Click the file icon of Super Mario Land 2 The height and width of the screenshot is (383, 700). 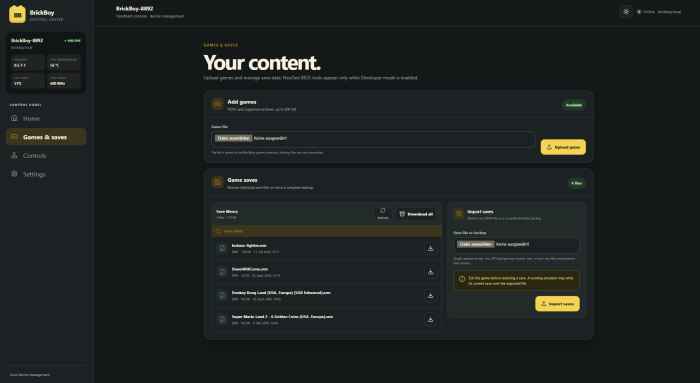click(x=222, y=319)
